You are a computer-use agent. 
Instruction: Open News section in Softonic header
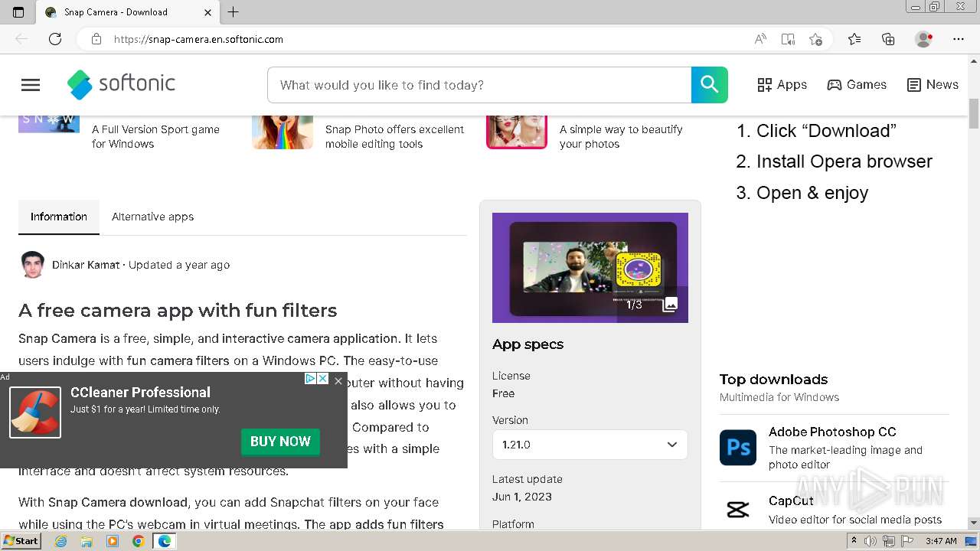[x=933, y=85]
